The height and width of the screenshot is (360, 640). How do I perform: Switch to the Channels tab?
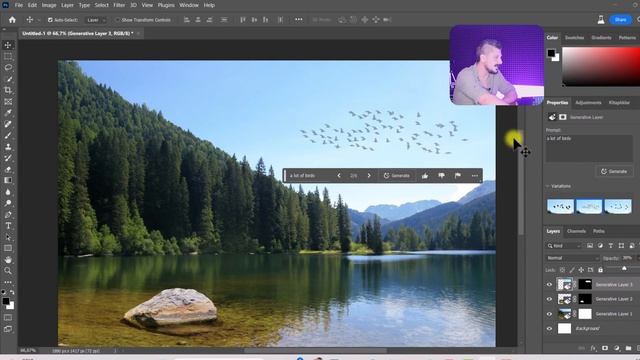(x=576, y=231)
